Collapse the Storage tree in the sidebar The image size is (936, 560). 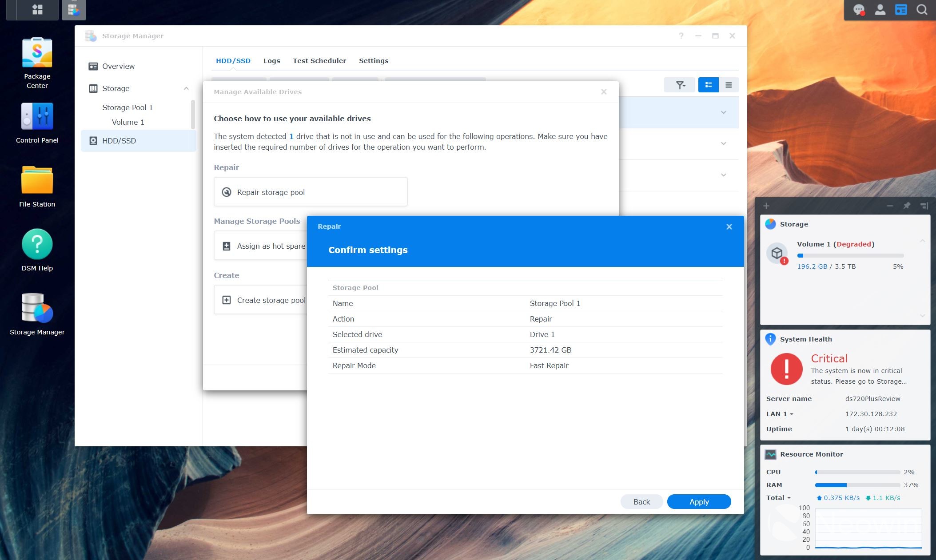[x=186, y=88]
